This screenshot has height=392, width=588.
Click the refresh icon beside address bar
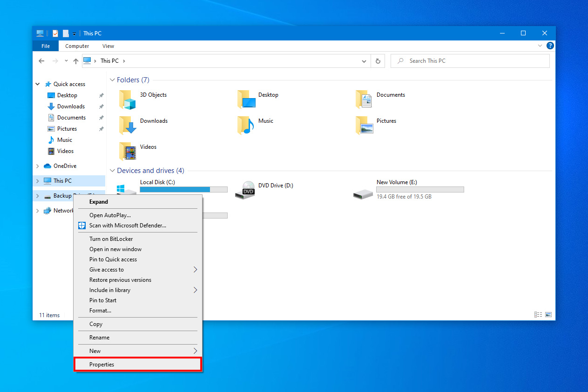pyautogui.click(x=378, y=61)
